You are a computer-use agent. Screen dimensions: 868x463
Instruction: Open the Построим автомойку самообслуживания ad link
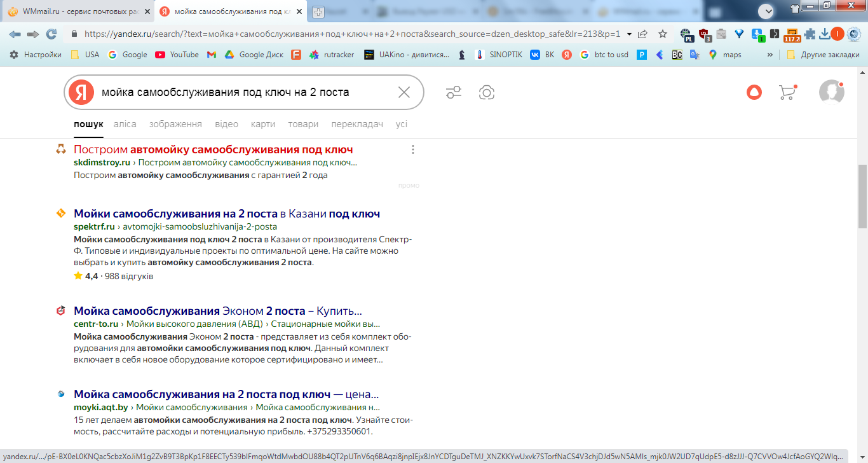(x=214, y=150)
